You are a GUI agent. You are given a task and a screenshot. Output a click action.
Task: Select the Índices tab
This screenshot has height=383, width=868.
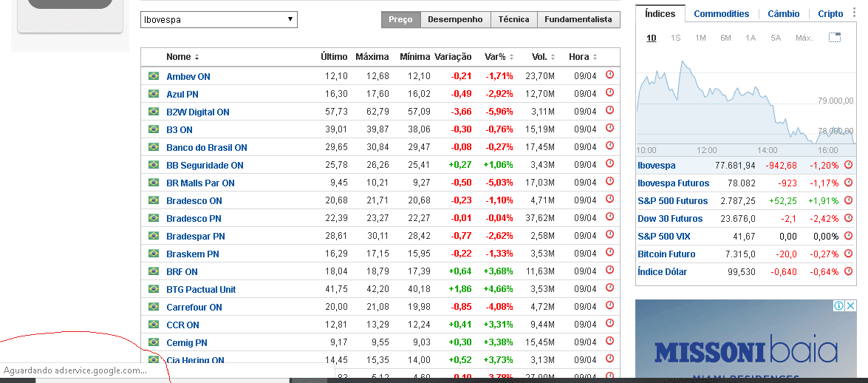[x=660, y=14]
